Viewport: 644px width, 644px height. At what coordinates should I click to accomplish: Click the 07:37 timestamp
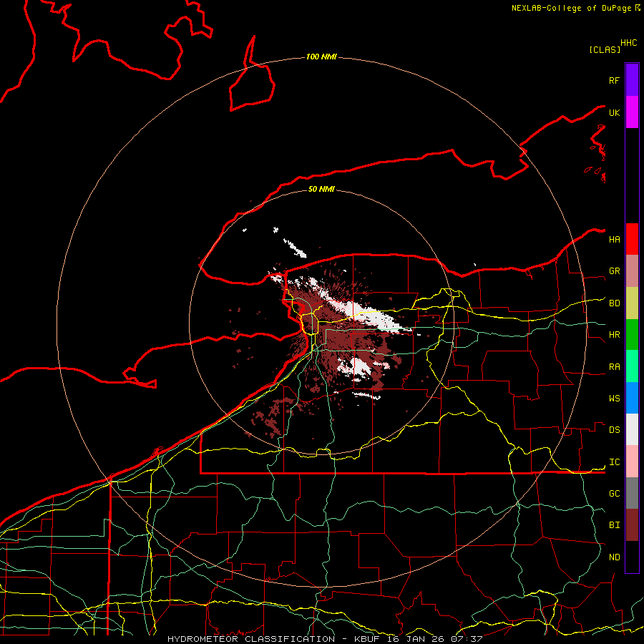467,639
